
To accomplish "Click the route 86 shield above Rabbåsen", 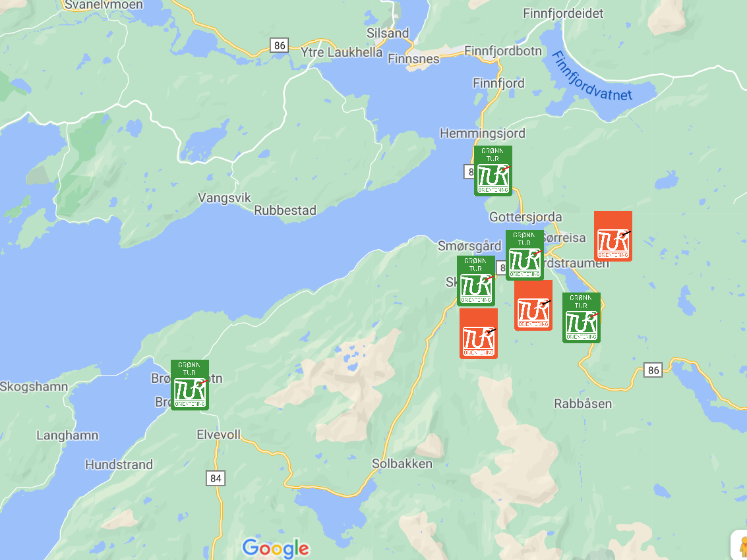I will pyautogui.click(x=653, y=370).
